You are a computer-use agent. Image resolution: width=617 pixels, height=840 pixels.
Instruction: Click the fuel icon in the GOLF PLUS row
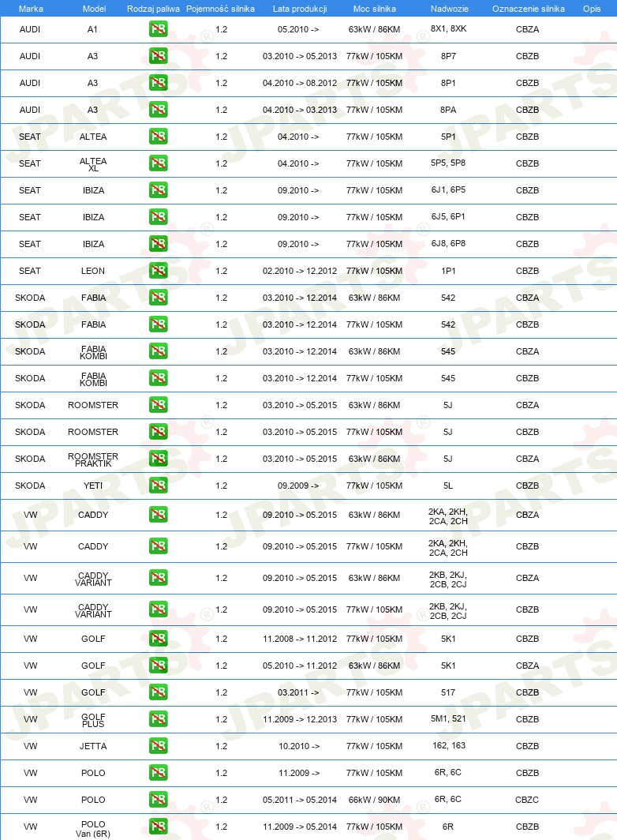click(158, 718)
